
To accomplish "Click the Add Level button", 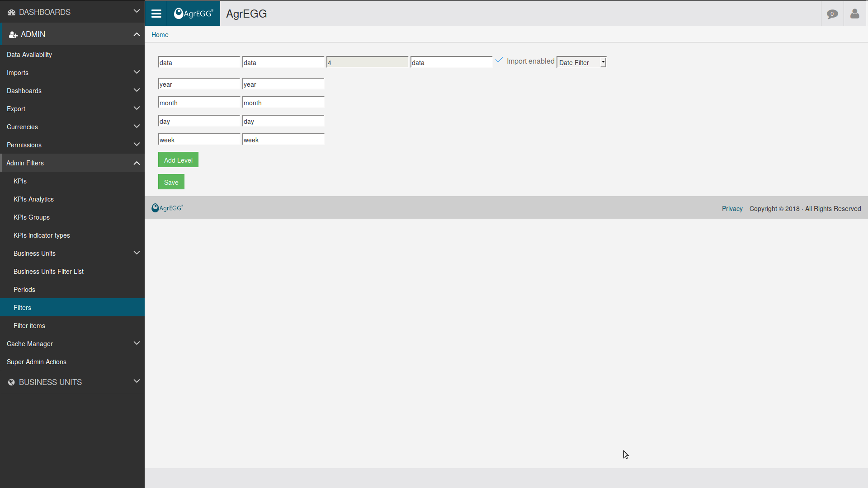I will tap(178, 160).
